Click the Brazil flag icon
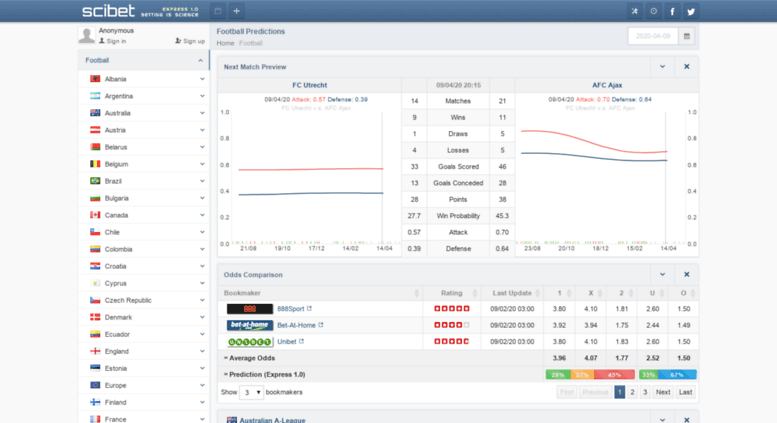Image resolution: width=777 pixels, height=423 pixels. [95, 181]
